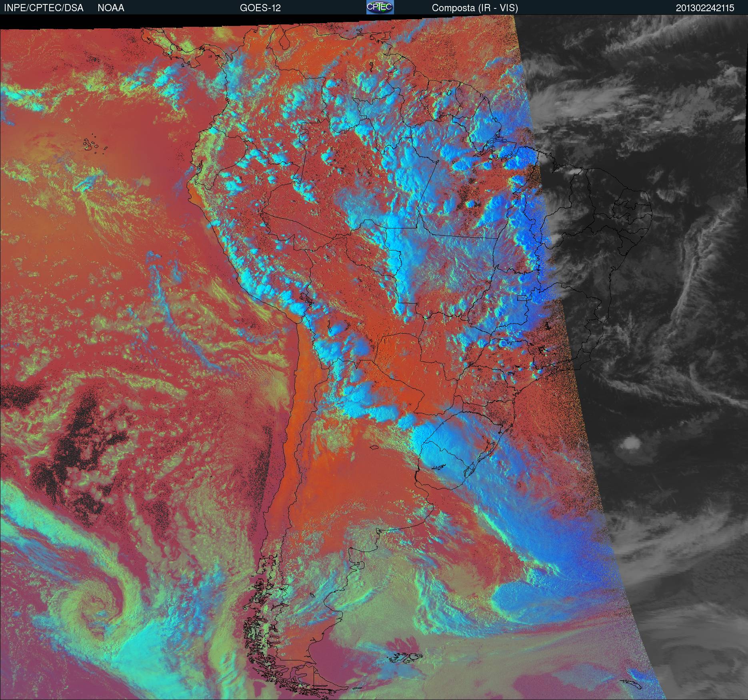
Task: Click the CPTEC logo in the header
Action: [x=380, y=7]
